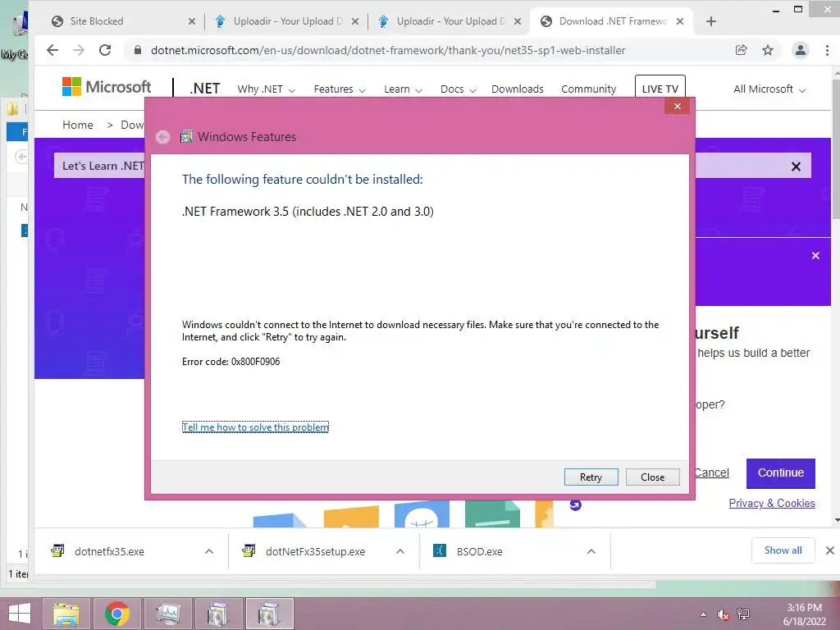
Task: Click the first installer taskbar button
Action: [218, 614]
